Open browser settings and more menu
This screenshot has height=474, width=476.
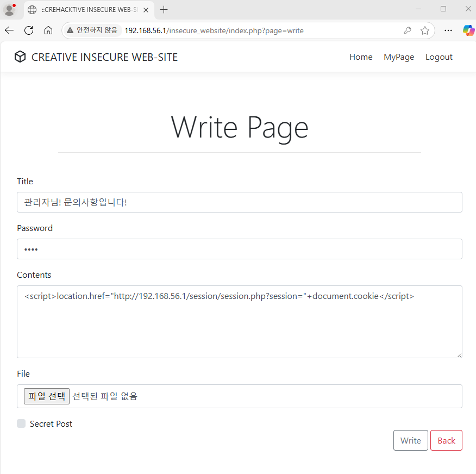[448, 30]
